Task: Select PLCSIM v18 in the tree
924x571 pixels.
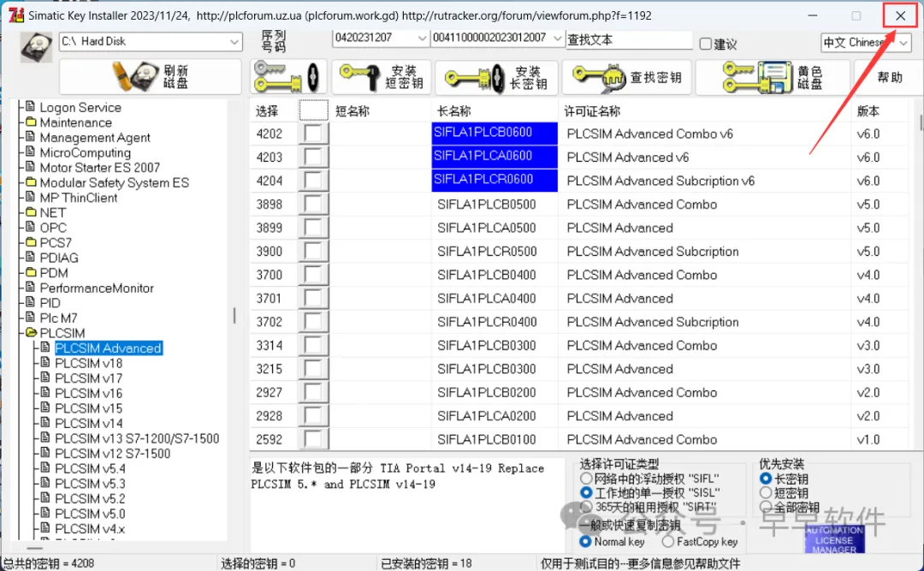Action: click(88, 363)
